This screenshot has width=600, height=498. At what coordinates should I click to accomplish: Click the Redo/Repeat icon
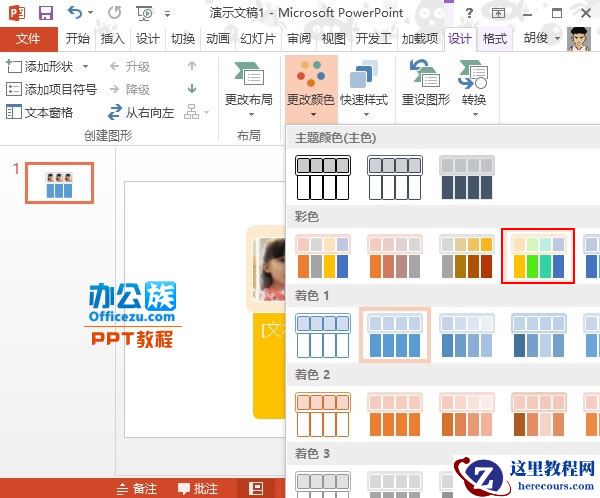point(114,13)
